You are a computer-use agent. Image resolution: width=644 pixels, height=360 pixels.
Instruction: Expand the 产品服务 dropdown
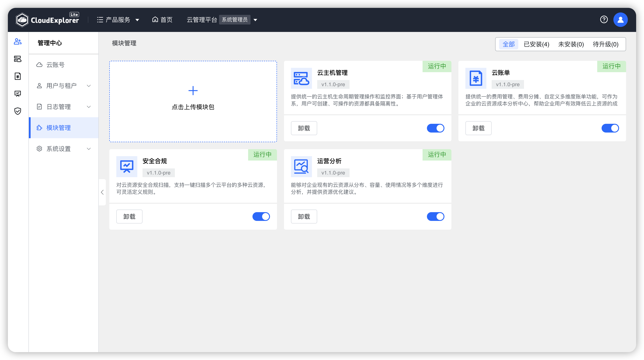(118, 19)
